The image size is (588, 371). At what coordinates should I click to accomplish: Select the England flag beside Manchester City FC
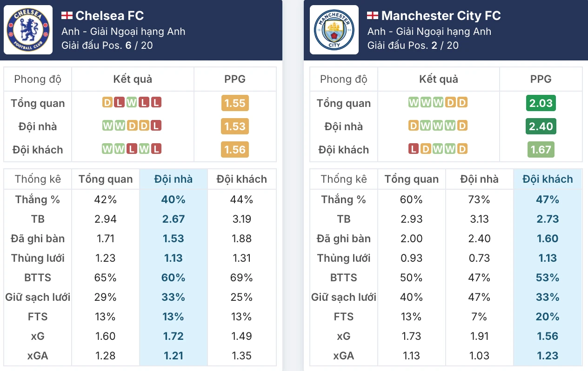coord(373,15)
